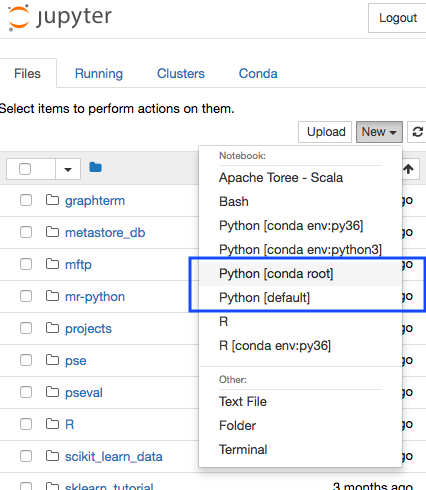Image resolution: width=426 pixels, height=490 pixels.
Task: Tick the select-all checkbox in header
Action: click(25, 169)
